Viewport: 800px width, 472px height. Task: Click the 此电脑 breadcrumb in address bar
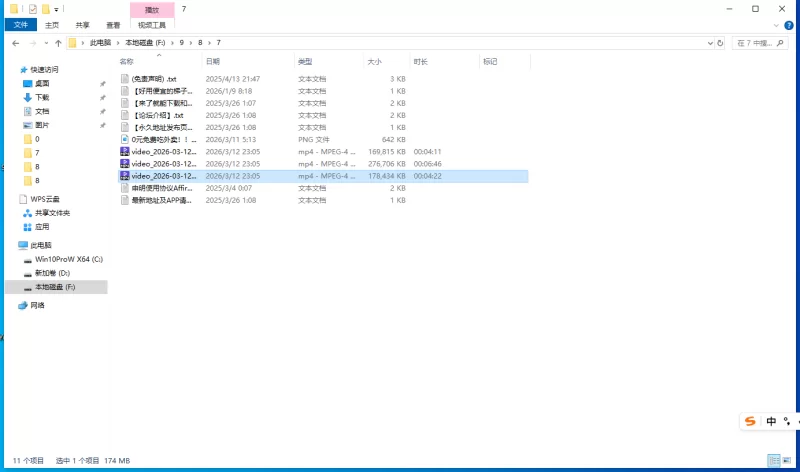point(103,43)
